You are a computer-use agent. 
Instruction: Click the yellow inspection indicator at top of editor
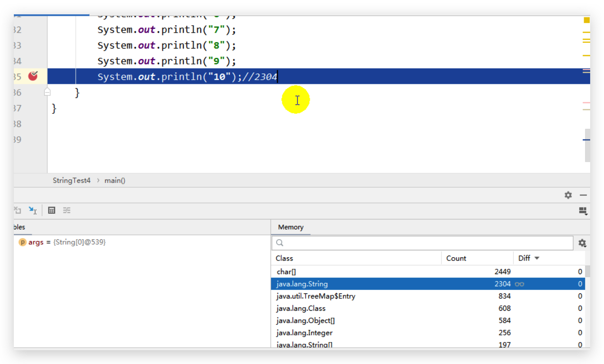586,20
